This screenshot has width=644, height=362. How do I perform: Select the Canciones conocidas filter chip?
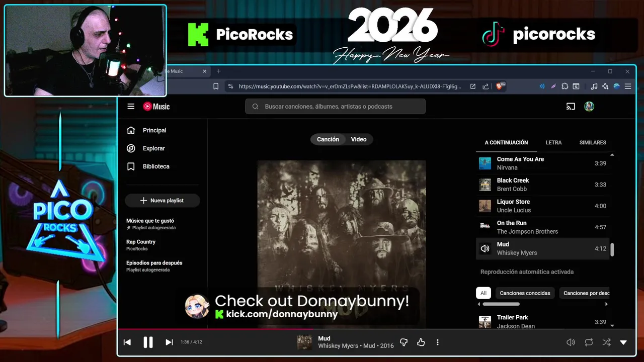click(525, 293)
